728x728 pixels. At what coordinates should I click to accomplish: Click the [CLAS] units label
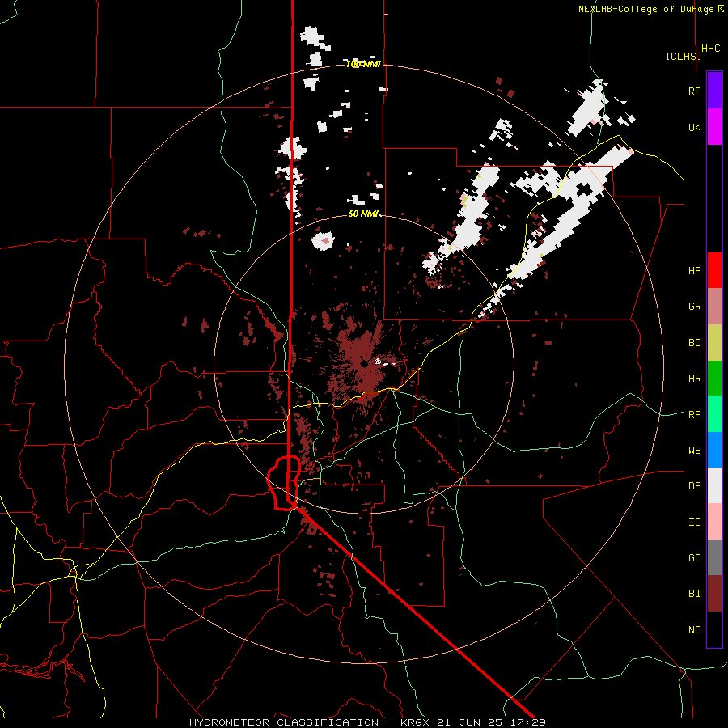684,56
